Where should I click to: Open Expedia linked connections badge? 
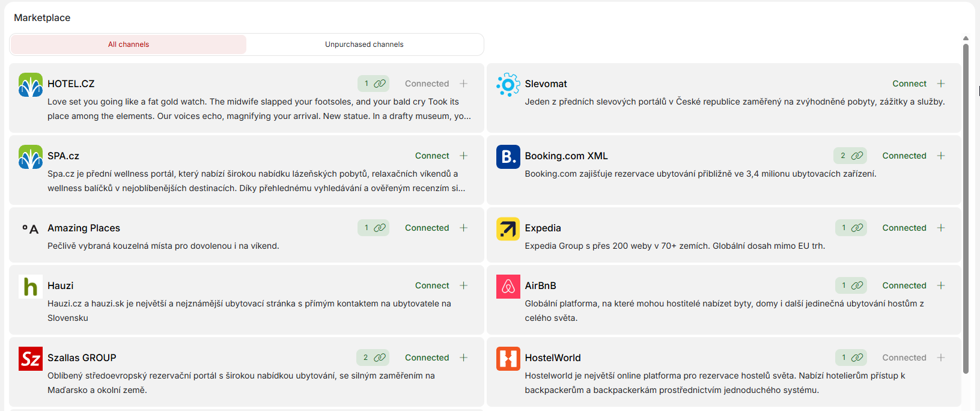[851, 228]
